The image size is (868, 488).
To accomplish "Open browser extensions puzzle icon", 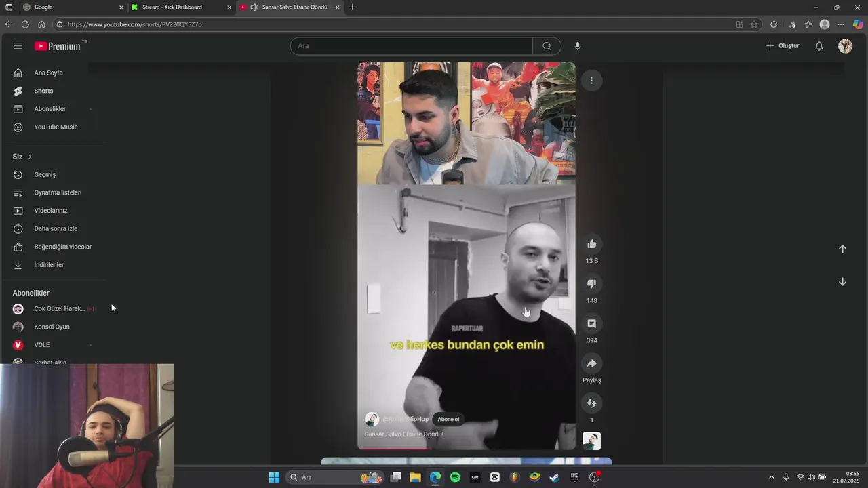I will pos(774,24).
